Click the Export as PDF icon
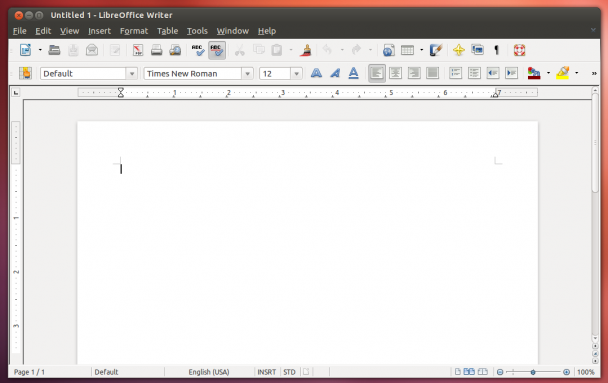This screenshot has height=383, width=608. point(138,50)
